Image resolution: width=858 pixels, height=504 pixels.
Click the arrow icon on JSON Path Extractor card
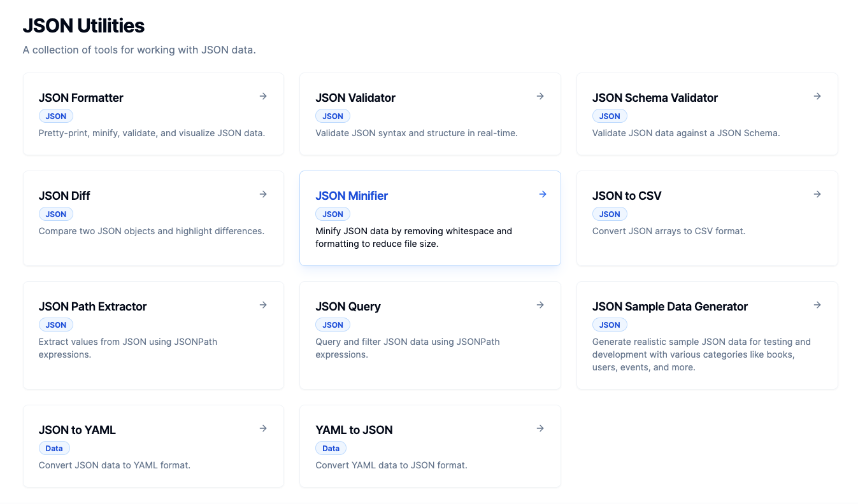click(x=263, y=305)
